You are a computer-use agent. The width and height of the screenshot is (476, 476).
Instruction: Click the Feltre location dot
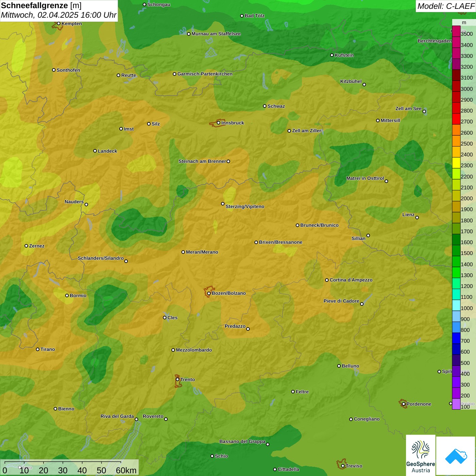click(x=293, y=392)
